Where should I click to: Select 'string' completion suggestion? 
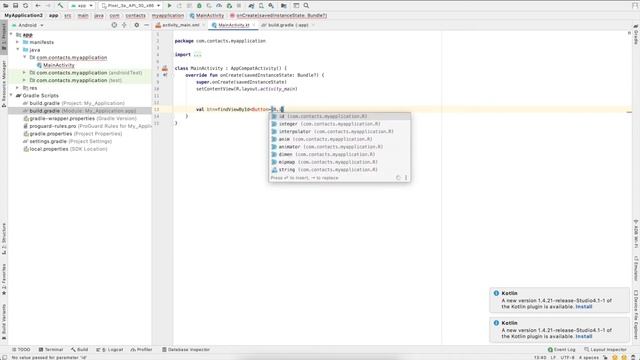340,169
